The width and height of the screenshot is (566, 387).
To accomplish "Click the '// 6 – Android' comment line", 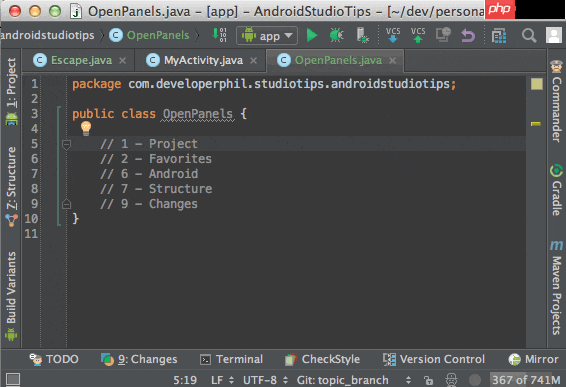I will (x=149, y=174).
